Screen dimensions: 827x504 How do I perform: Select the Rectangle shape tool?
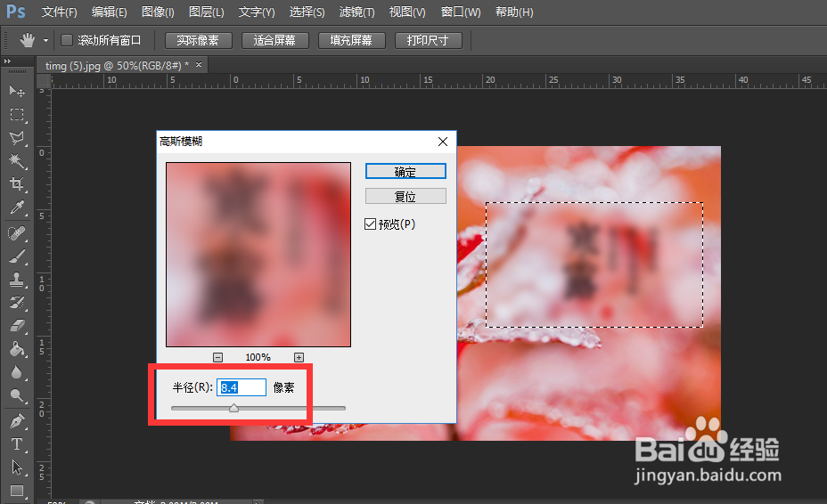pyautogui.click(x=17, y=491)
